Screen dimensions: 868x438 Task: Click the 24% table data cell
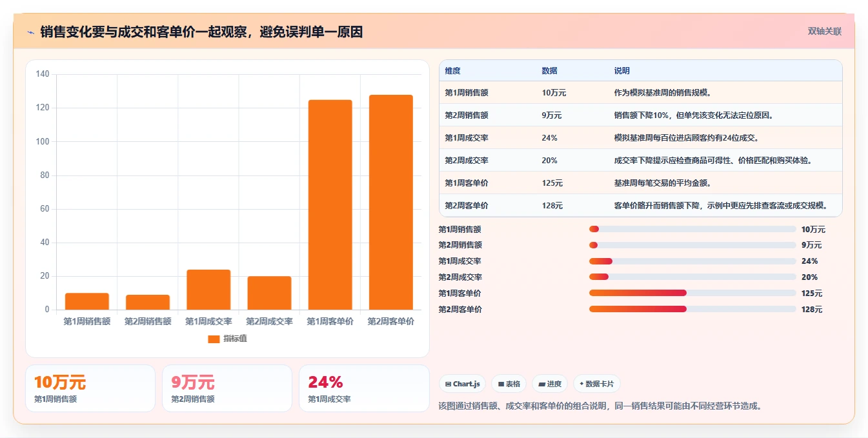coord(550,138)
